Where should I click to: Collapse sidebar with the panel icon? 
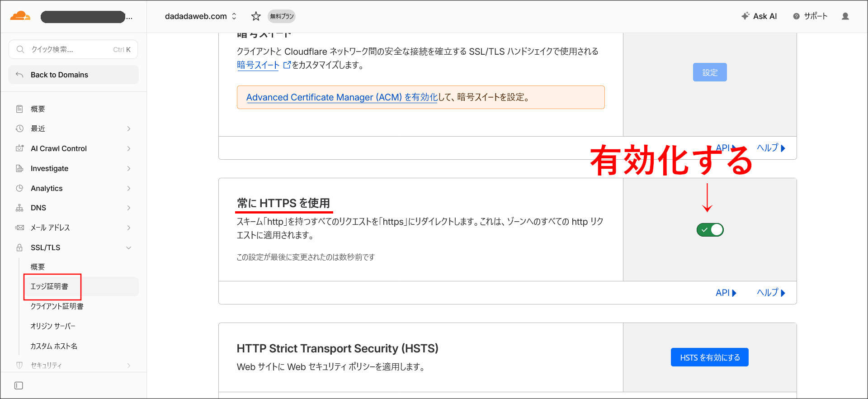tap(19, 385)
